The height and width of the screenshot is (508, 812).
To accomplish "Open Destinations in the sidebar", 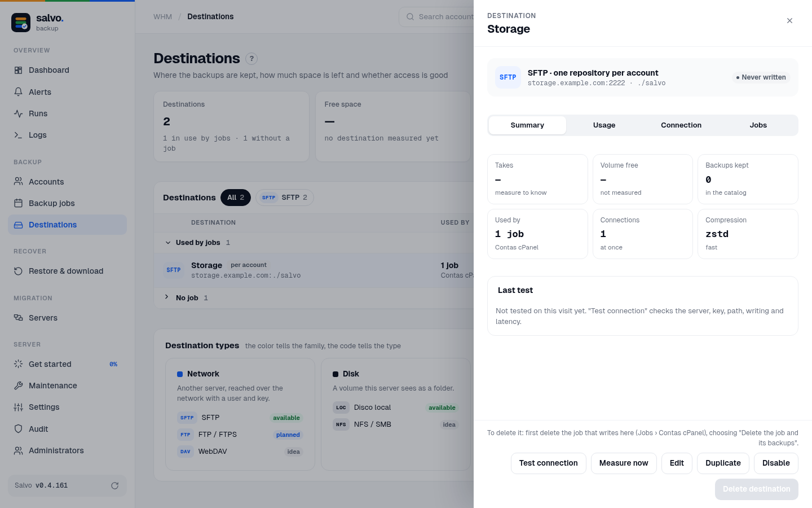I will coord(67,225).
